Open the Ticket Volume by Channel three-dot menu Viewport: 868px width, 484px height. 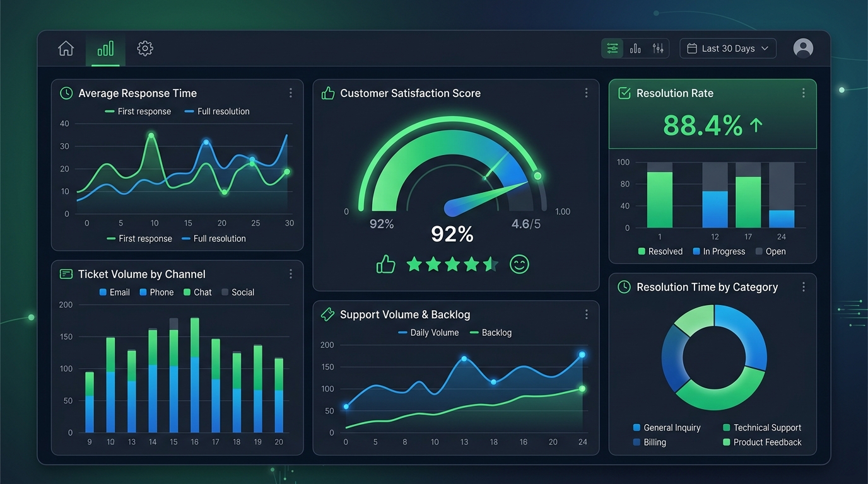(x=290, y=274)
